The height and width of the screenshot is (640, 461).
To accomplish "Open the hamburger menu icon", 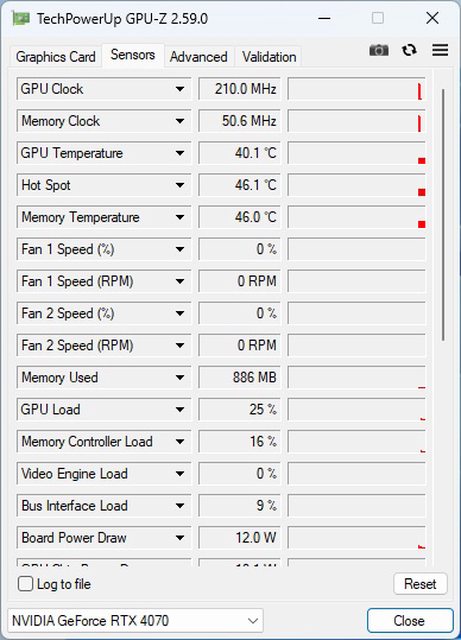I will tap(440, 50).
